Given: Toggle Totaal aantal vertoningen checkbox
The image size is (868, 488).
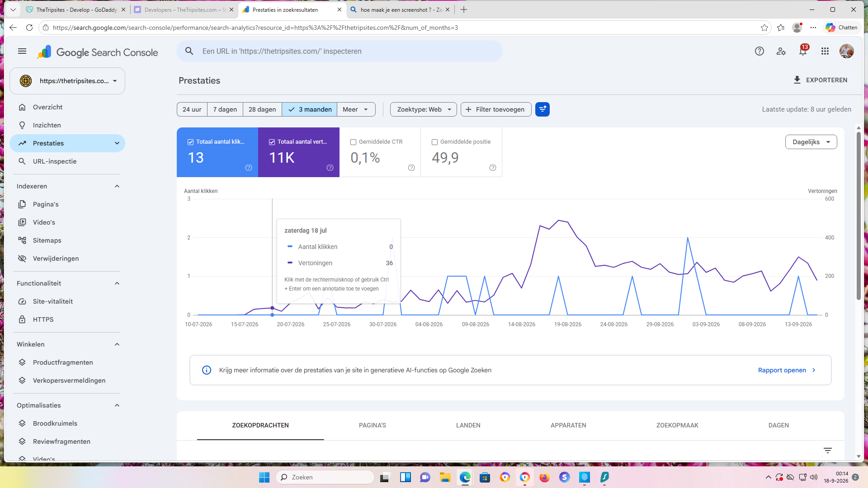Looking at the screenshot, I should click(272, 142).
